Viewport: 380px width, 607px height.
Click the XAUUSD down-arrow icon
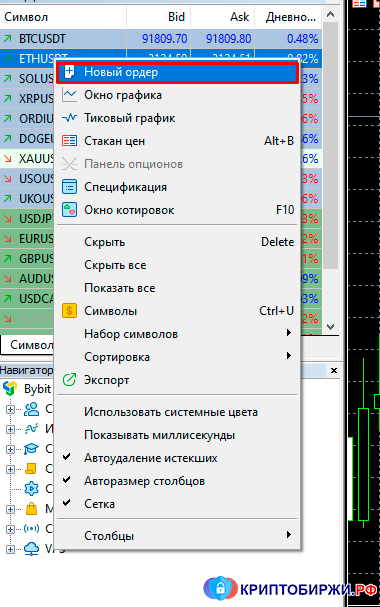click(x=7, y=158)
